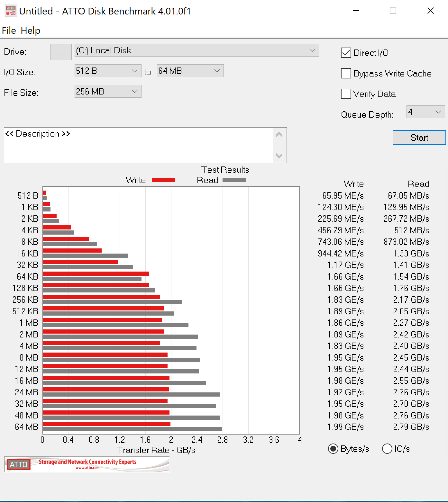
Task: Enable the Bypass Write Cache checkbox
Action: pos(346,73)
